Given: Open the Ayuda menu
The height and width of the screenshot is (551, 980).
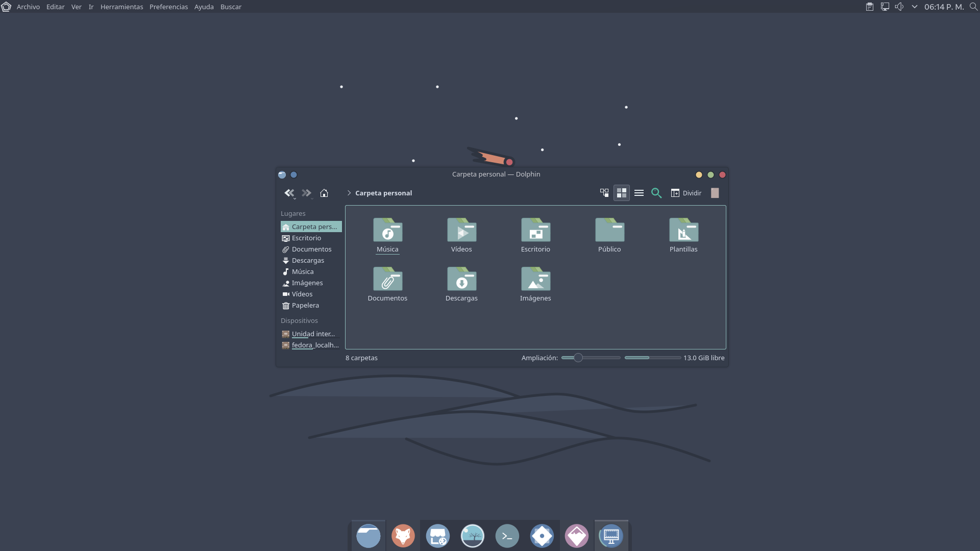Looking at the screenshot, I should (x=204, y=7).
